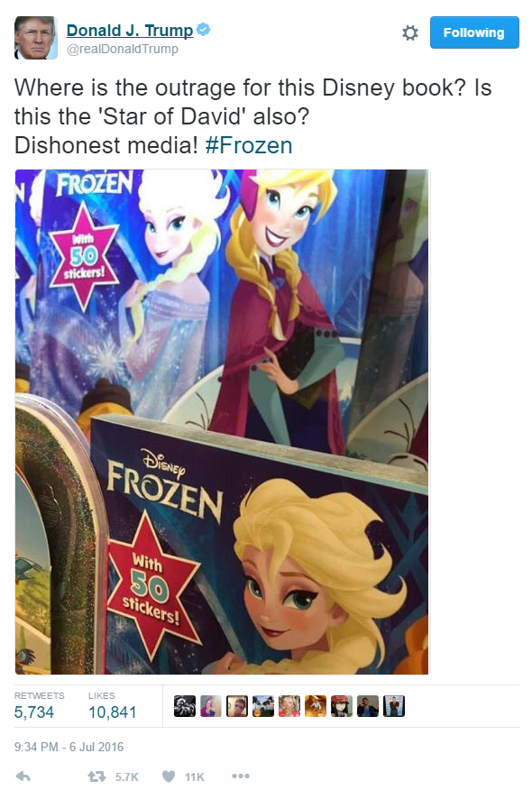Click the reply arrow icon

tap(23, 776)
